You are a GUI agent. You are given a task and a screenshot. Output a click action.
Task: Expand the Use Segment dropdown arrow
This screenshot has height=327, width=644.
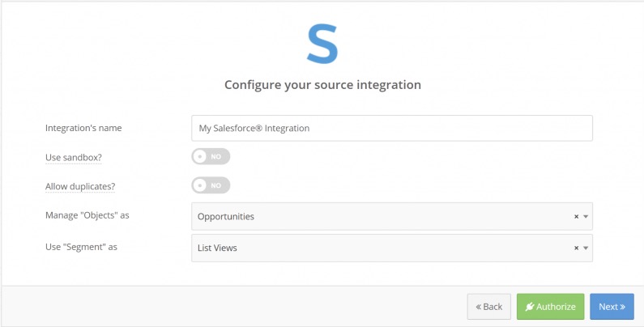(x=586, y=248)
